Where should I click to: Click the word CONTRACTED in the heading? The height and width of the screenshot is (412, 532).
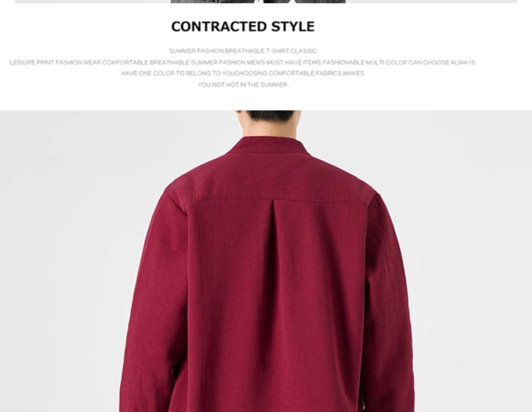point(219,26)
